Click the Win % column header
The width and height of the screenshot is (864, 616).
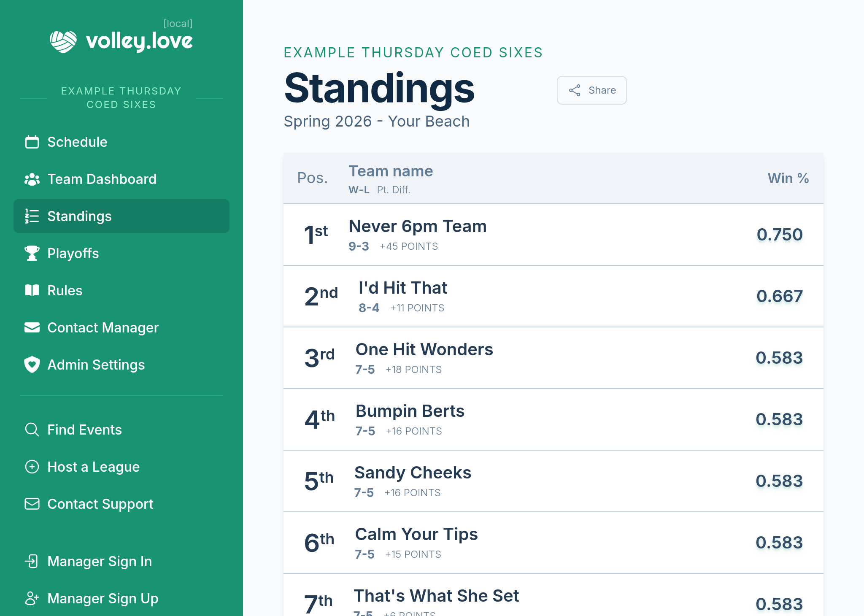788,178
